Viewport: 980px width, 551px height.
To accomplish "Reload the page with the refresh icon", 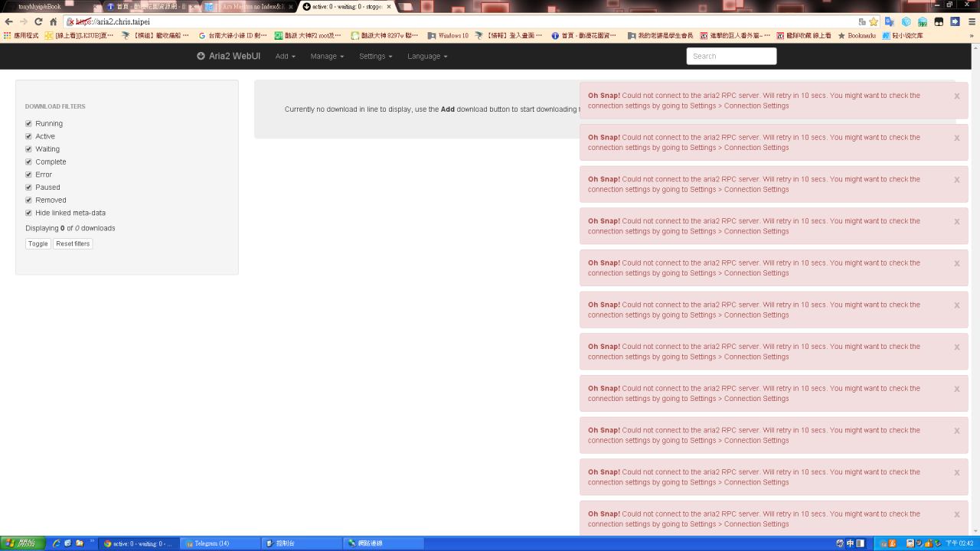I will click(38, 21).
